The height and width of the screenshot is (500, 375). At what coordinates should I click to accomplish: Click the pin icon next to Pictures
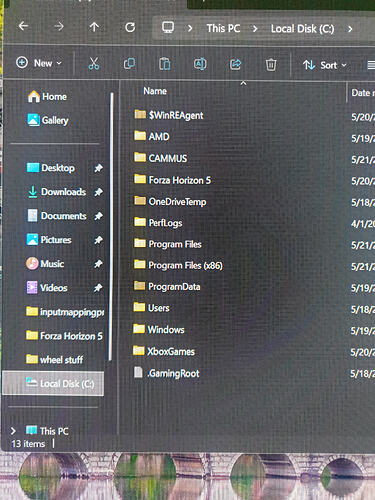pyautogui.click(x=98, y=240)
